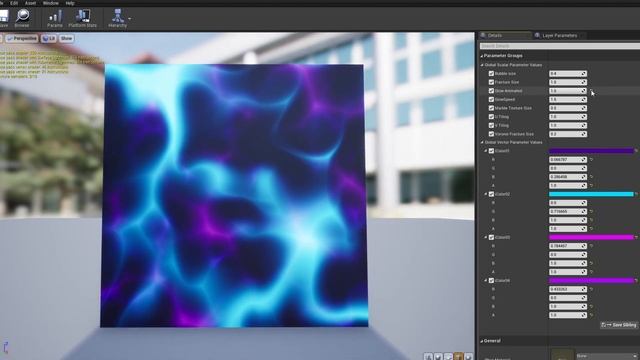Toggle the Color02 override checkbox
This screenshot has width=640, height=360.
(x=491, y=194)
